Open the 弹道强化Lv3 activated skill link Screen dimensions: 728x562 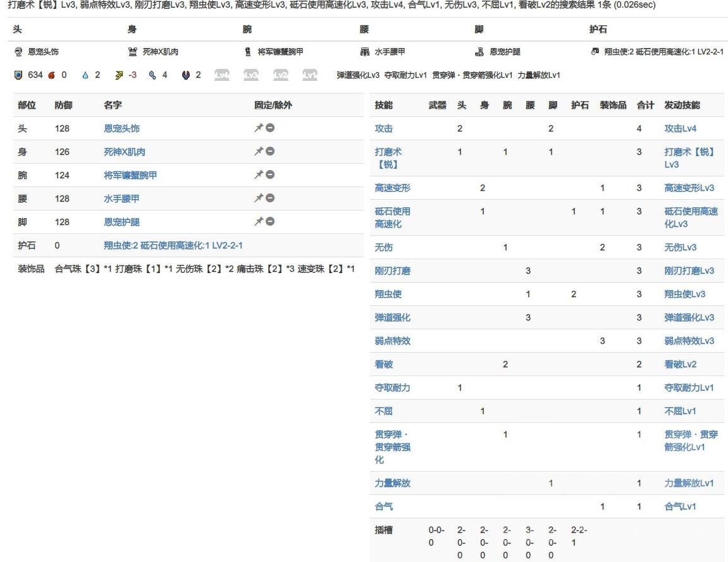coord(689,317)
